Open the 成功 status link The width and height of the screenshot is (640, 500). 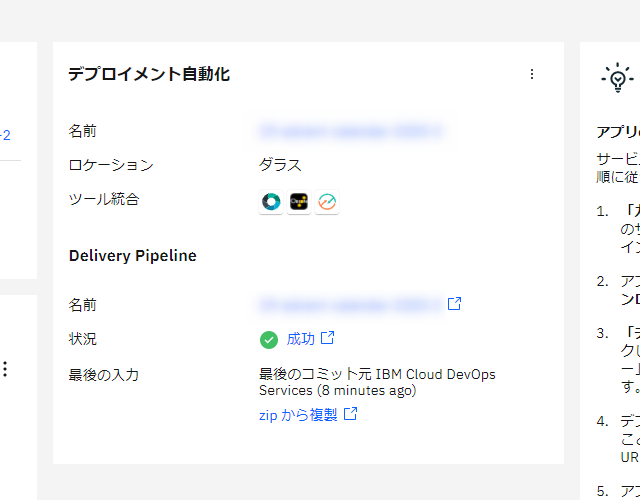[x=300, y=339]
